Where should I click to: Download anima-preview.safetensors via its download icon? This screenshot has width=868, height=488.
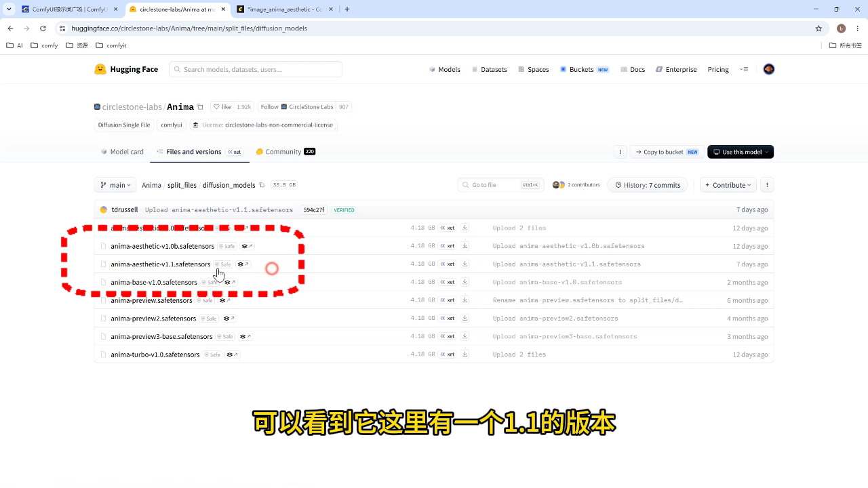[x=465, y=300]
